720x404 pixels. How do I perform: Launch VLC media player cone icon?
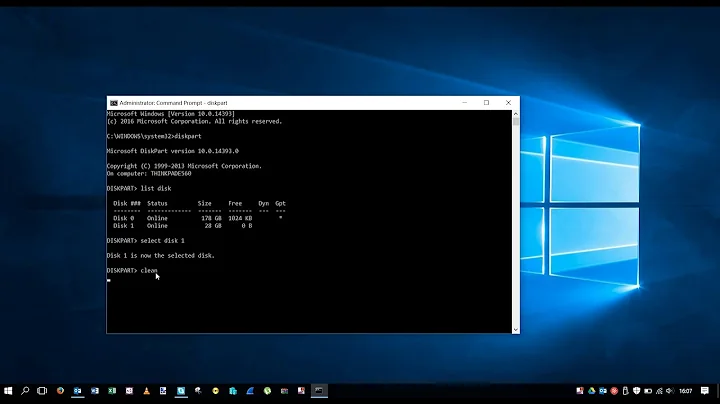pos(146,391)
